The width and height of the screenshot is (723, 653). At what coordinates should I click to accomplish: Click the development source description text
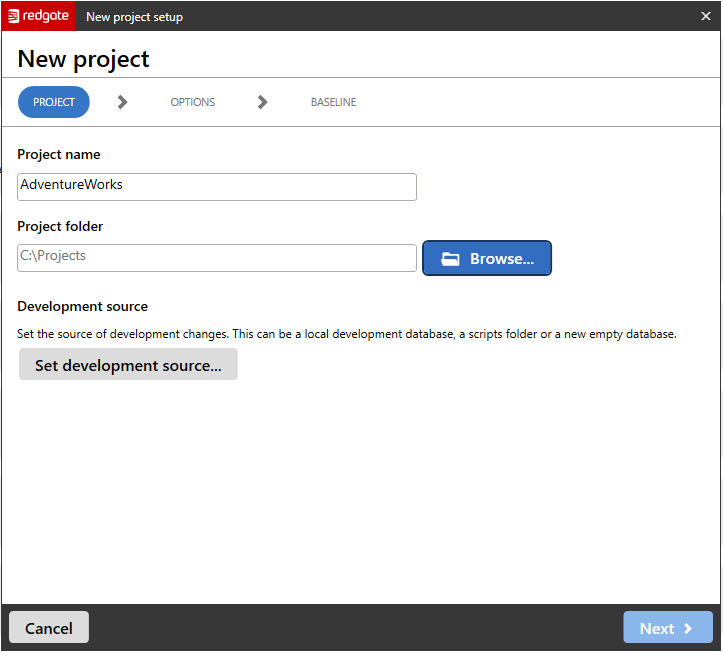click(x=347, y=334)
